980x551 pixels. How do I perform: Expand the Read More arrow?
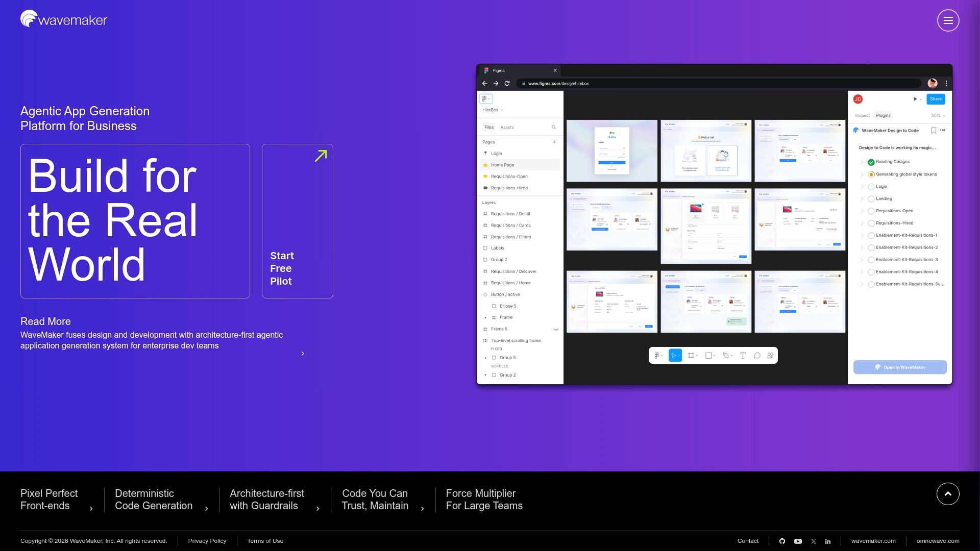tap(303, 354)
